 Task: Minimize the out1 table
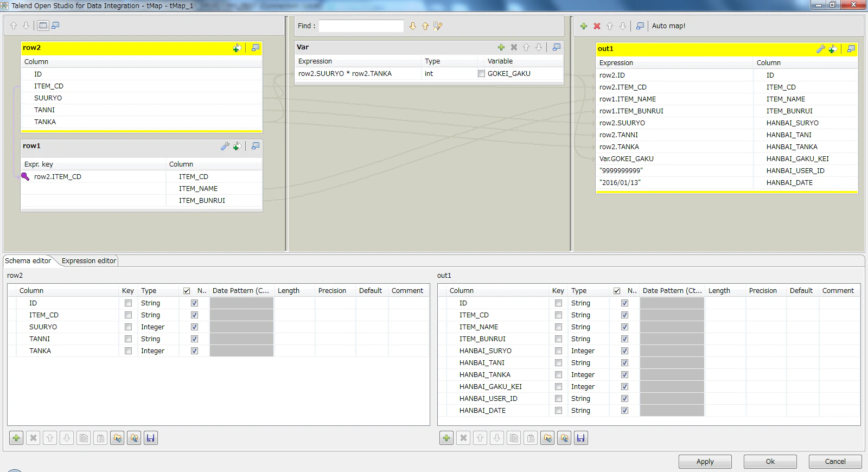coord(851,49)
